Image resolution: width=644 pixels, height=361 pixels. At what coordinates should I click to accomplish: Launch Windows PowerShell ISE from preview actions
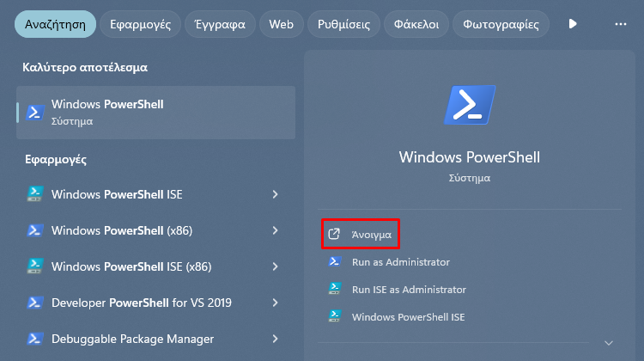point(408,317)
